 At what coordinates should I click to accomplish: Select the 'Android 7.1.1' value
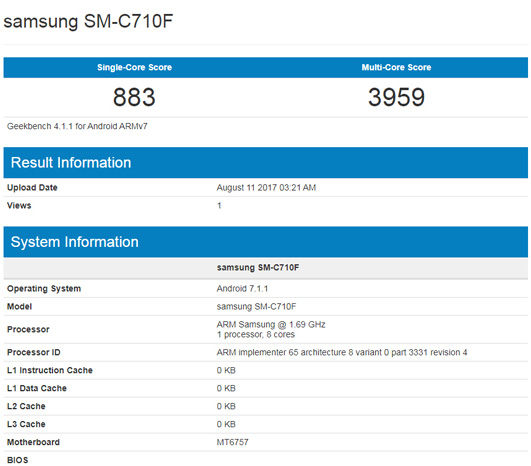(x=242, y=289)
